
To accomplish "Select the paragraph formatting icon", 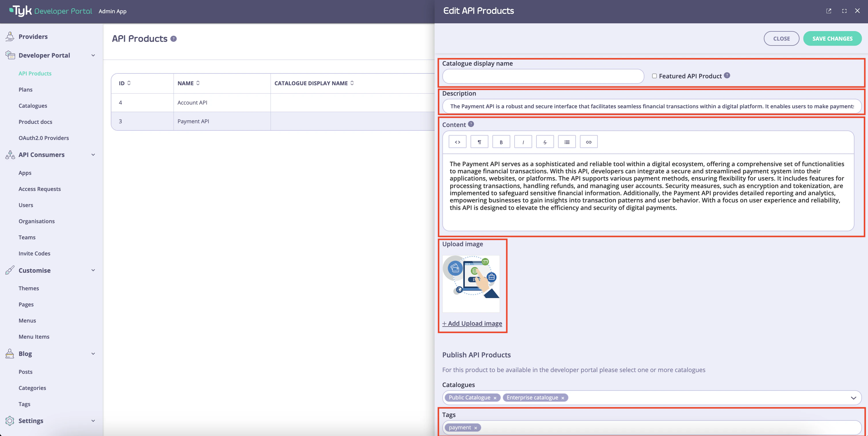I will point(479,142).
